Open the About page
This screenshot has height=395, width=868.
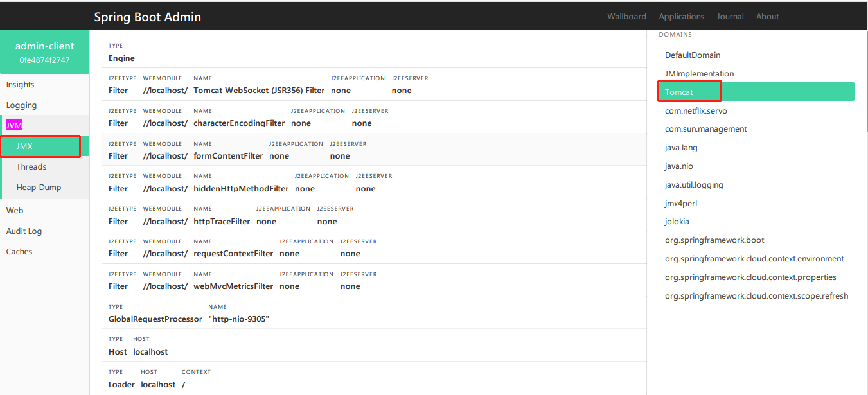click(x=767, y=17)
